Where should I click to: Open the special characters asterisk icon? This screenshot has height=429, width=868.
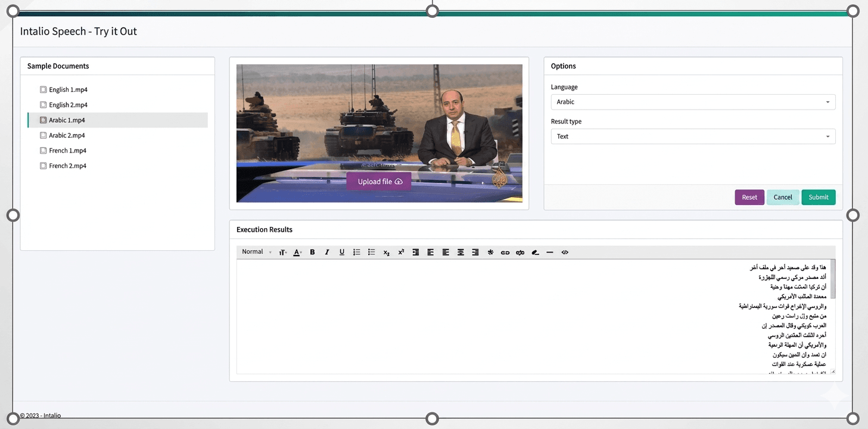490,252
